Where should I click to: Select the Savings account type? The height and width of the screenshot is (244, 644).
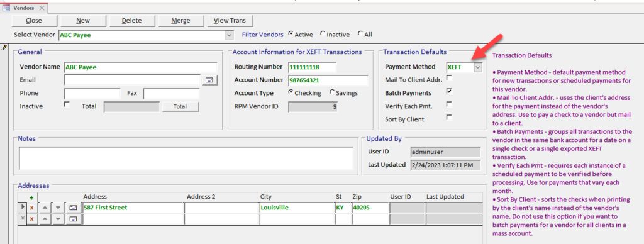[x=332, y=92]
